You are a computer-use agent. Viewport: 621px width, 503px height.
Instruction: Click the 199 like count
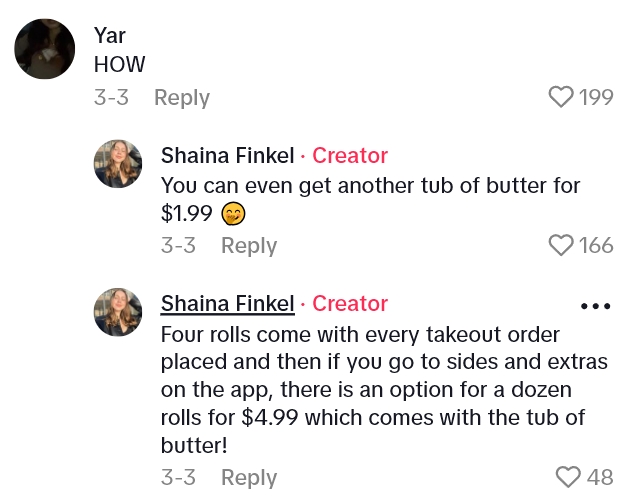point(596,97)
